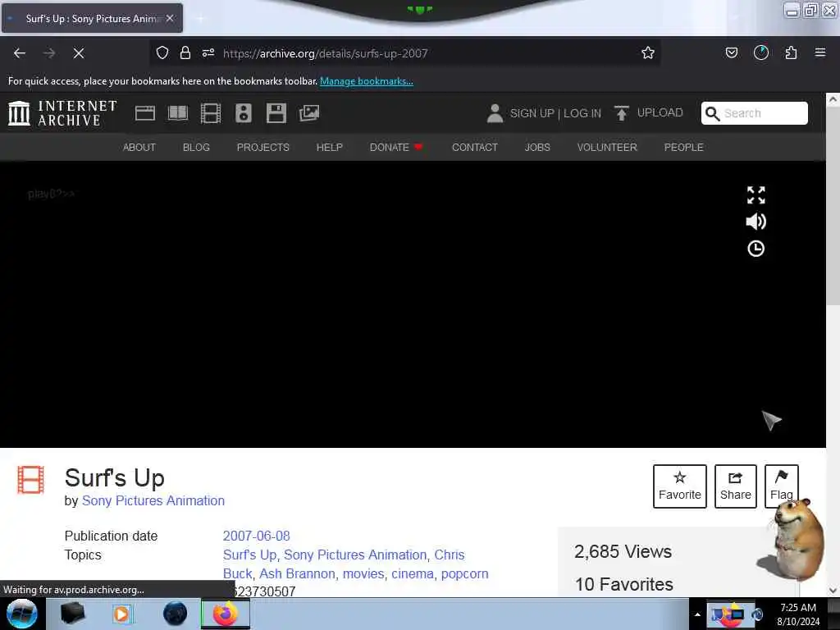Close the Surf's Up browser tab

(x=170, y=18)
